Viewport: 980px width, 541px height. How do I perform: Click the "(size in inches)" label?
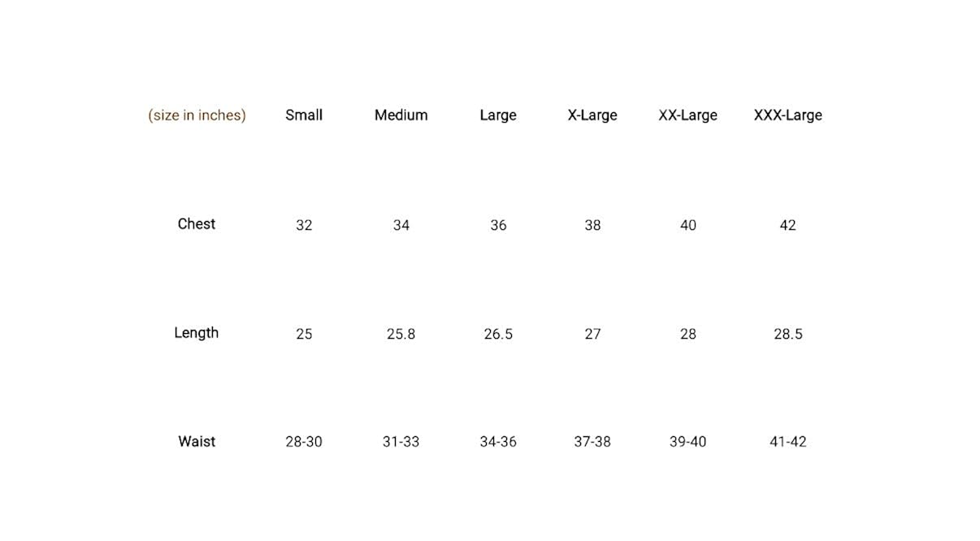pos(197,115)
